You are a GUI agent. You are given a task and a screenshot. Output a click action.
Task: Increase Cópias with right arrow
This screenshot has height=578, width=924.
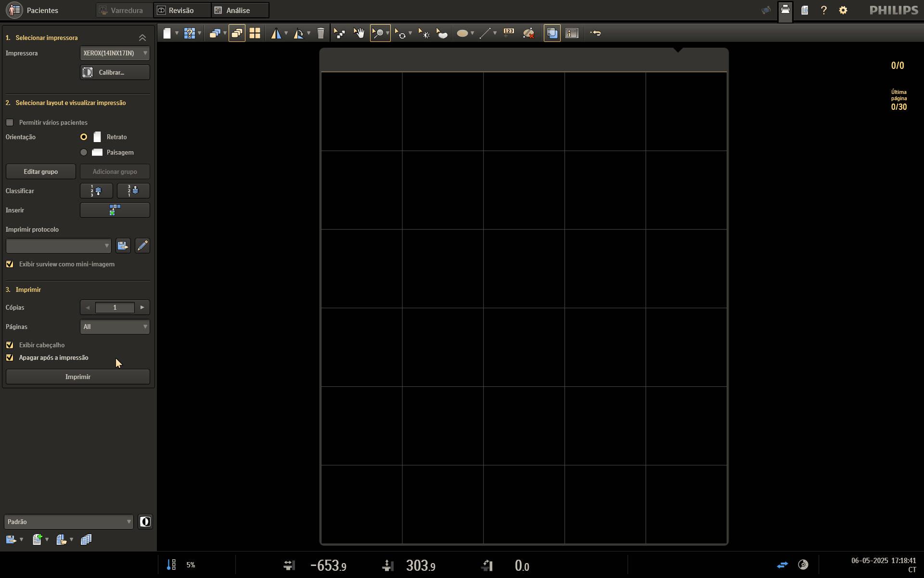click(x=142, y=307)
